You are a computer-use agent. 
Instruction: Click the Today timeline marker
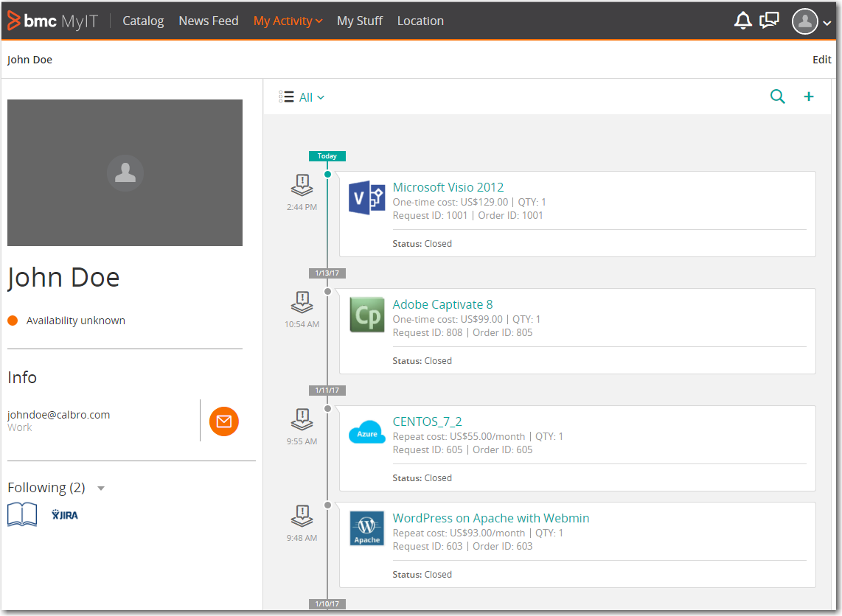click(x=327, y=156)
